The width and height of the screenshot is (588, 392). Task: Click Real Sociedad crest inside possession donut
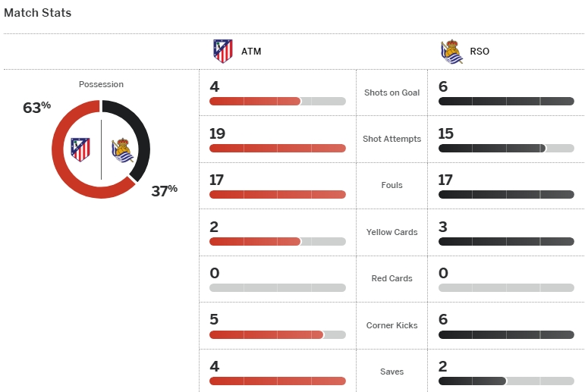coord(122,149)
